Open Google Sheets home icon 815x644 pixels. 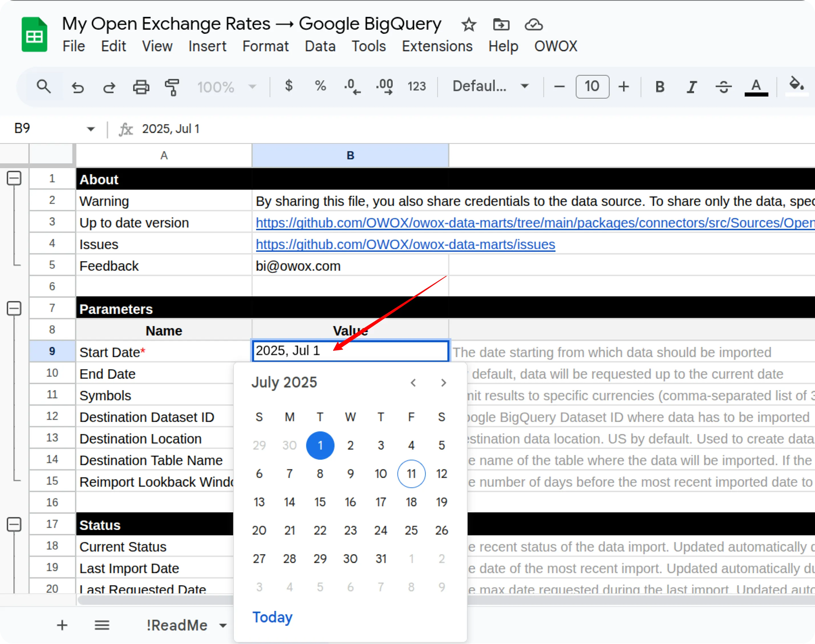(34, 35)
